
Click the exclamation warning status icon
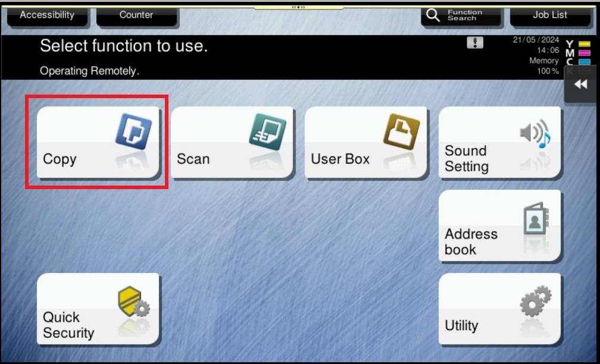point(475,43)
